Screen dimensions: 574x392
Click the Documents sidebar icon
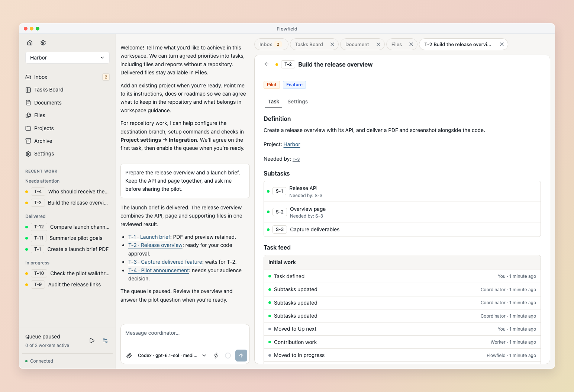click(x=28, y=103)
